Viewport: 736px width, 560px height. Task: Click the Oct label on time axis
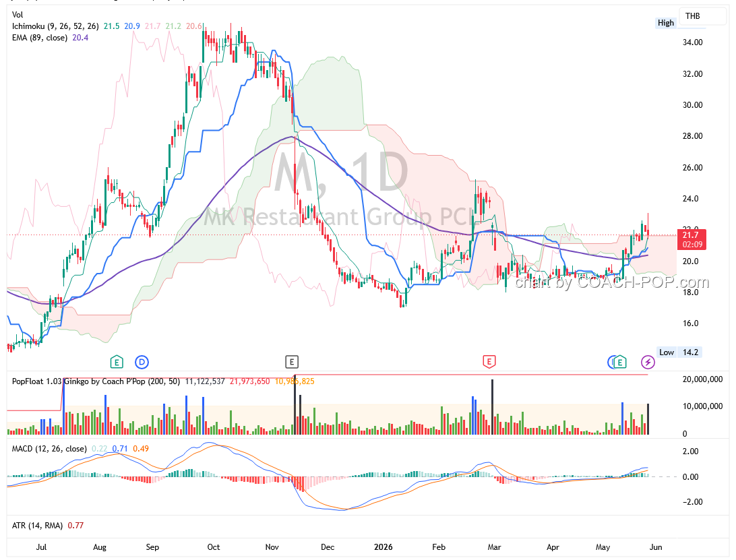214,547
